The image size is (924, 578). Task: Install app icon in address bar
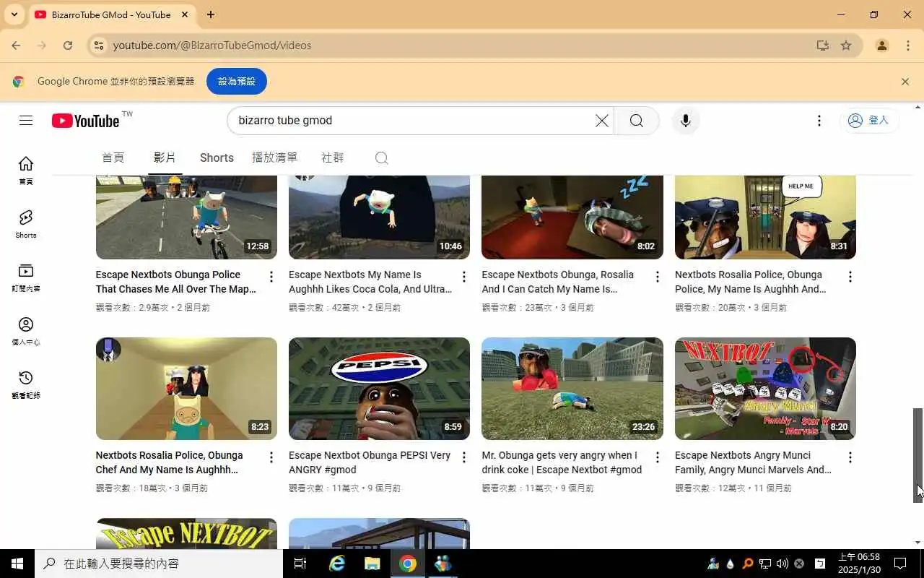(x=822, y=46)
